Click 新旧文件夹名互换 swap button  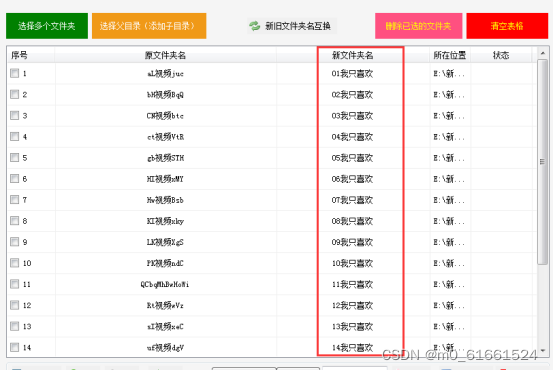pos(292,26)
